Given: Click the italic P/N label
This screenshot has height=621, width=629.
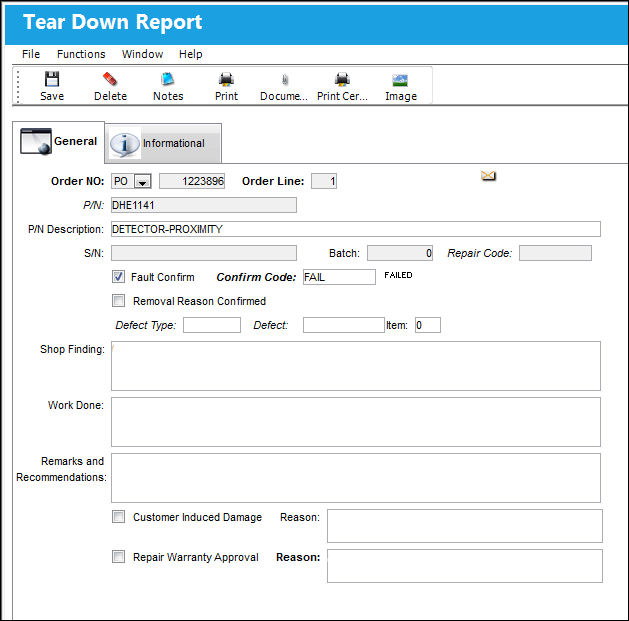Looking at the screenshot, I should (93, 205).
